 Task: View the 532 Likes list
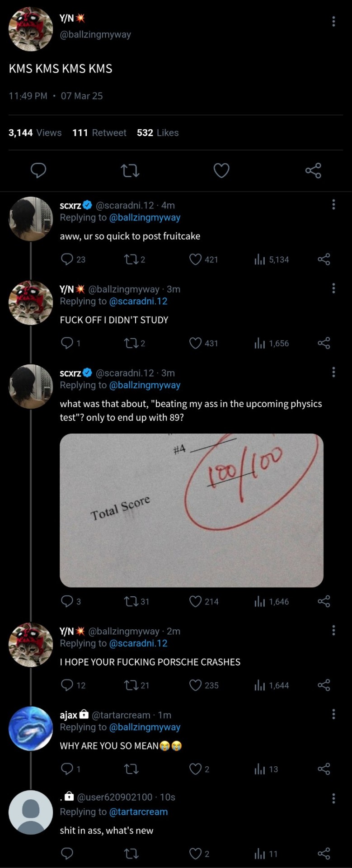pyautogui.click(x=158, y=133)
